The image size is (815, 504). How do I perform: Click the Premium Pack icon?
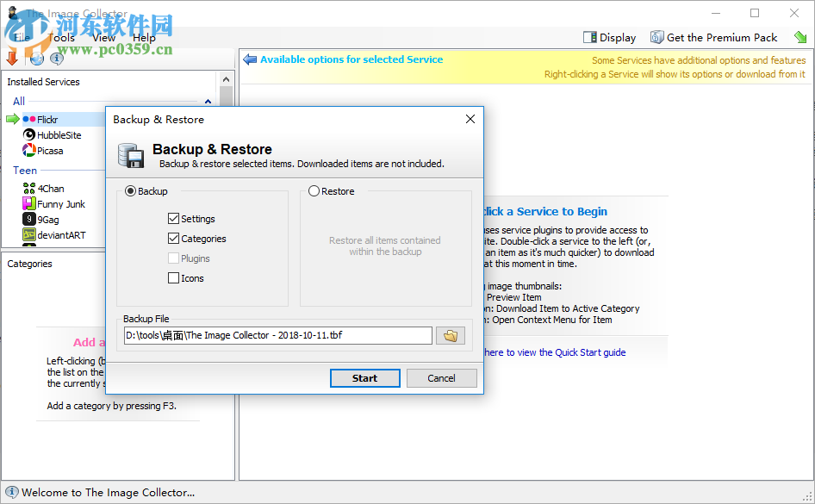(x=657, y=37)
